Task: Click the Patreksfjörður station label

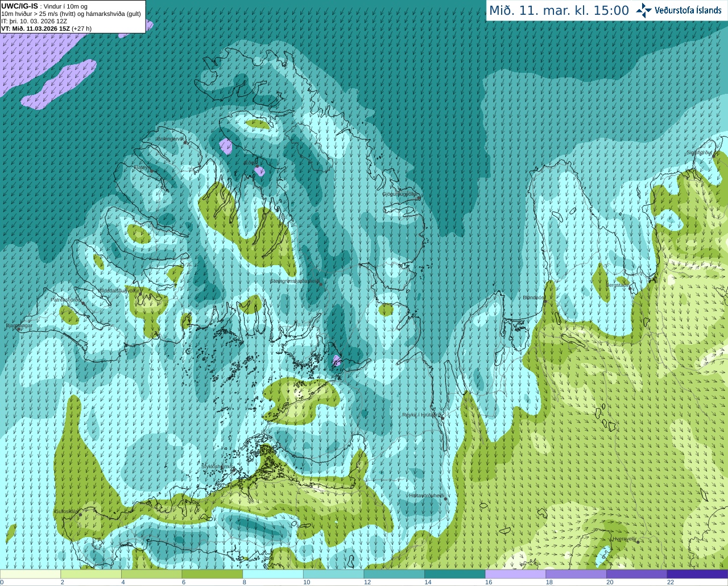Action: pyautogui.click(x=67, y=299)
